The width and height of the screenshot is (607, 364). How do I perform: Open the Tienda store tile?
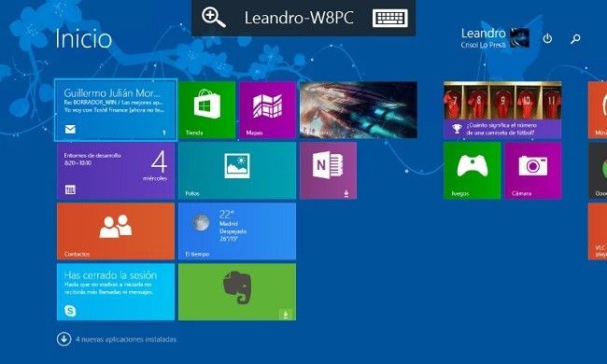pos(207,110)
